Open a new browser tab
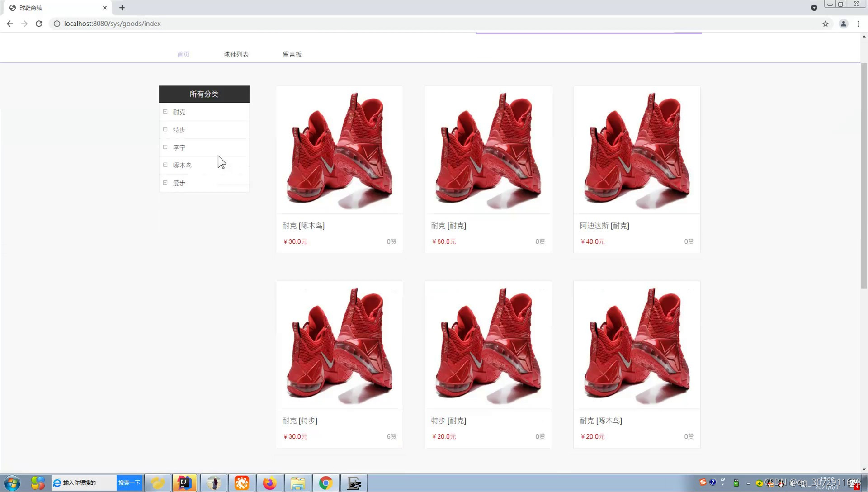 [122, 8]
